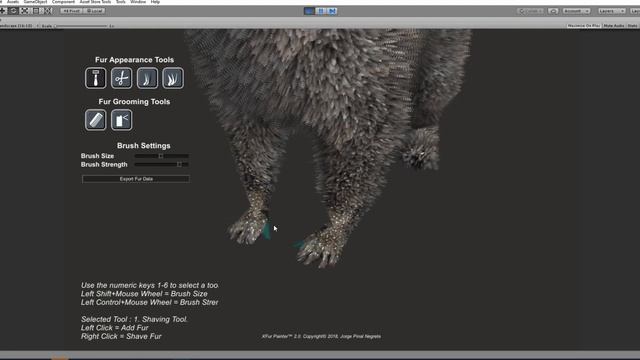Select the Unity Rect tool
Screen dimensions: 640x360
click(x=36, y=11)
